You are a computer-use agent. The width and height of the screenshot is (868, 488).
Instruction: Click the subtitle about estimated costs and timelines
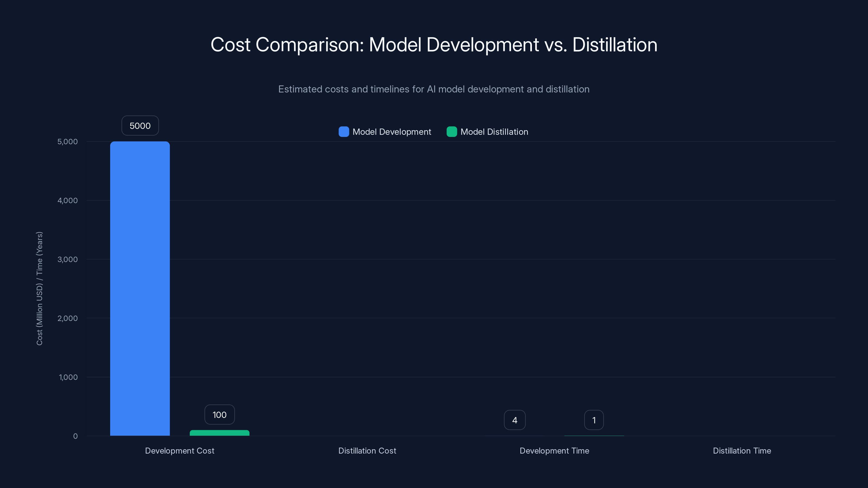point(434,89)
